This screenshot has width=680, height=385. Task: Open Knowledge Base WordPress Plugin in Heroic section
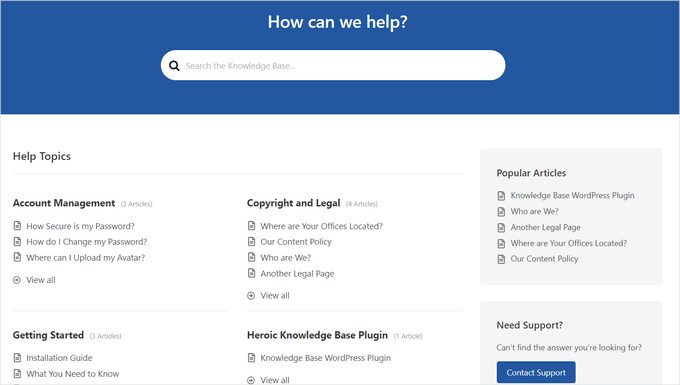coord(325,358)
